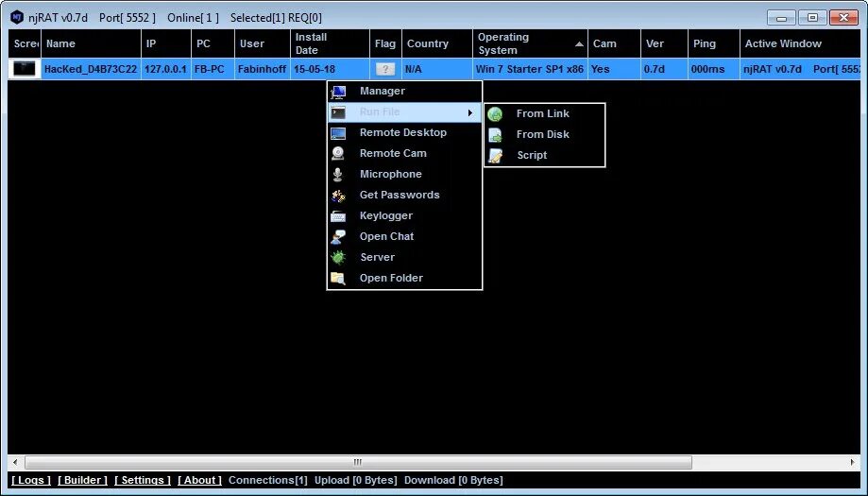
Task: Click the Microphone icon in context menu
Action: pyautogui.click(x=338, y=175)
